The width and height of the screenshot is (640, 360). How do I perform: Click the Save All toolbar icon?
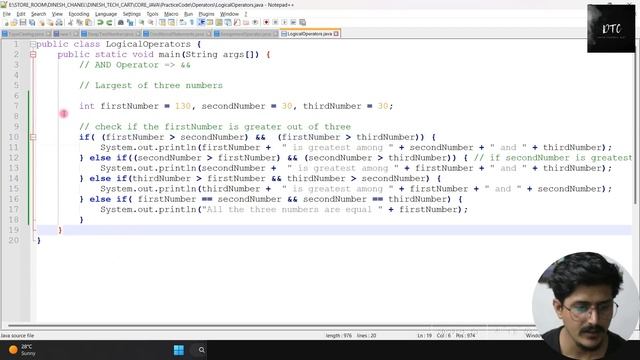32,22
